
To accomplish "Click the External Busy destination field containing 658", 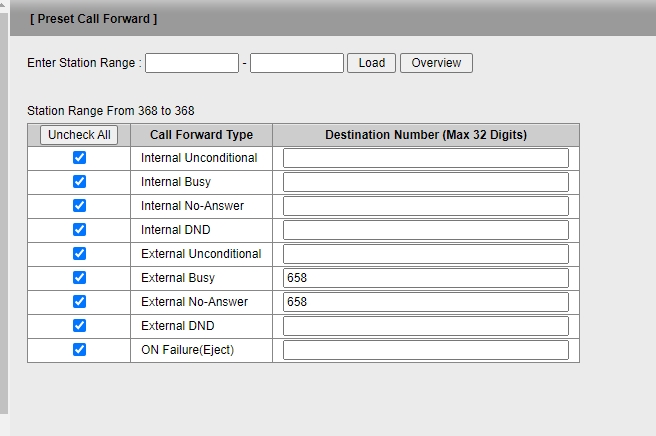I will [425, 278].
